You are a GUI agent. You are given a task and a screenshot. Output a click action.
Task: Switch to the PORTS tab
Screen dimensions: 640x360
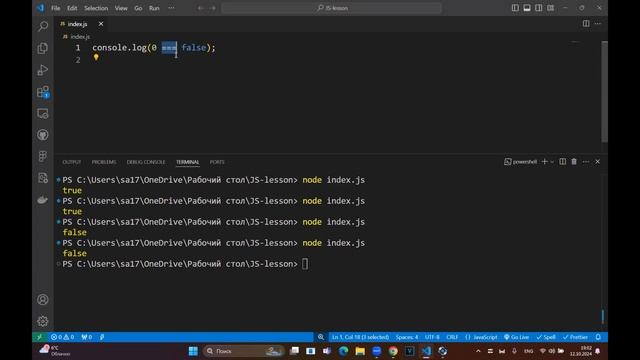click(217, 162)
